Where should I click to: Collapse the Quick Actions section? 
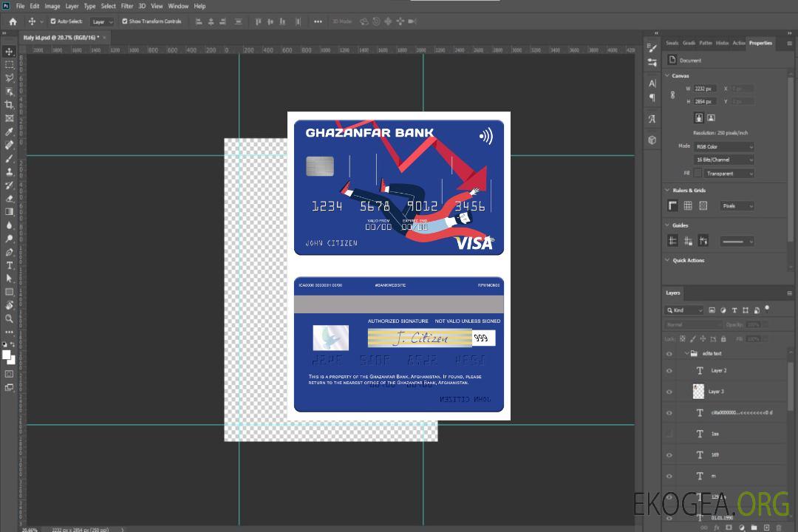(x=667, y=259)
